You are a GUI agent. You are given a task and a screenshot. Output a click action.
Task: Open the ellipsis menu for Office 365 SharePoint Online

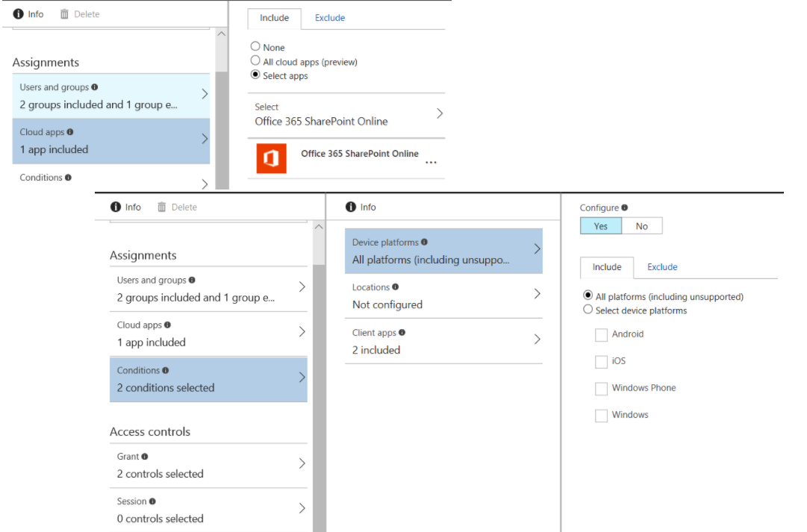click(x=431, y=162)
